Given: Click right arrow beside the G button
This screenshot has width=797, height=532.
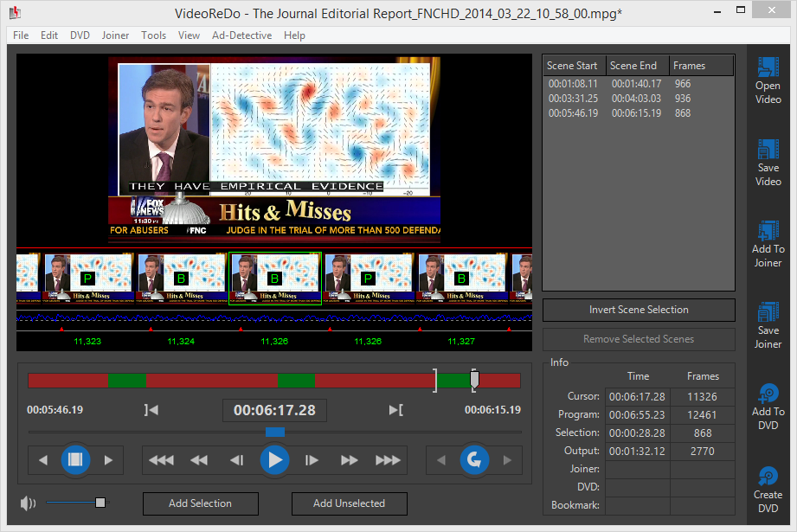Looking at the screenshot, I should coord(507,460).
